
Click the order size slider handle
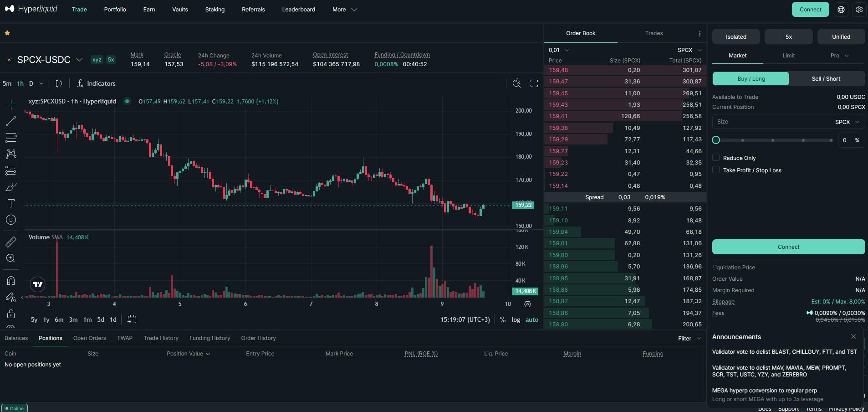click(716, 140)
